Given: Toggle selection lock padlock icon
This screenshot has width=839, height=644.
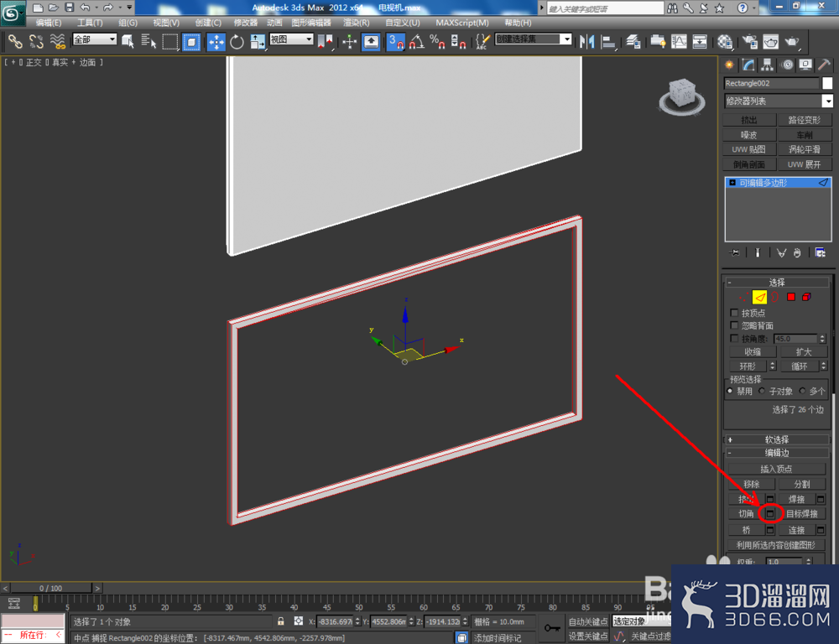Looking at the screenshot, I should (280, 621).
